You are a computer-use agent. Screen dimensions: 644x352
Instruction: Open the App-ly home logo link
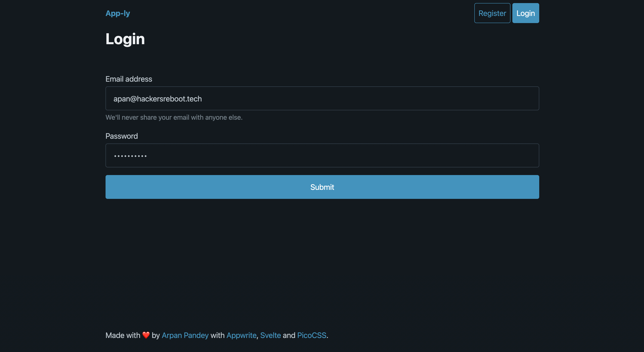click(x=118, y=13)
